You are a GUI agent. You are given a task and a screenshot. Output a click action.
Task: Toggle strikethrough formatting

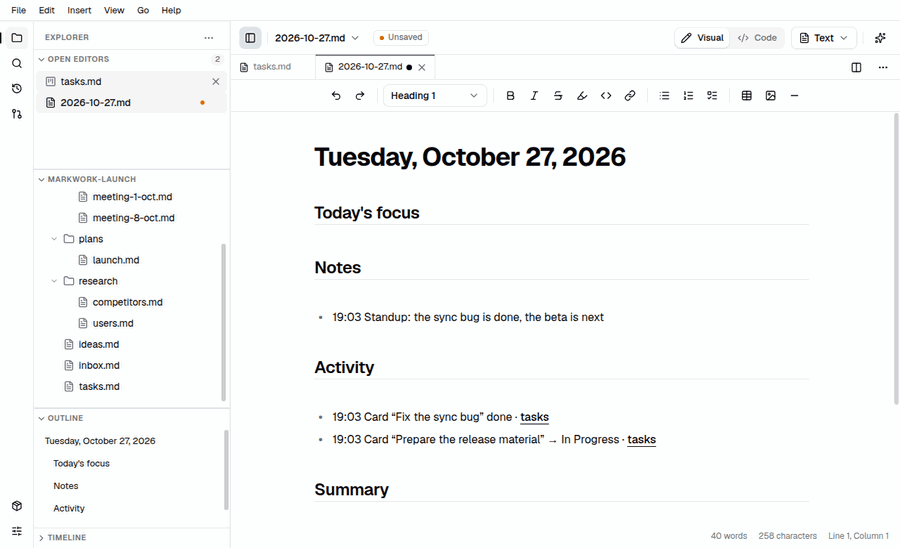click(558, 96)
